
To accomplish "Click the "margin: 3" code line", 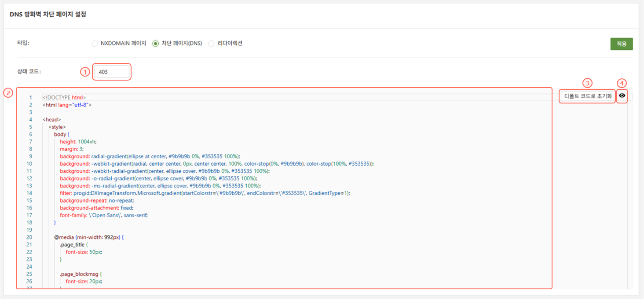I will [72, 149].
